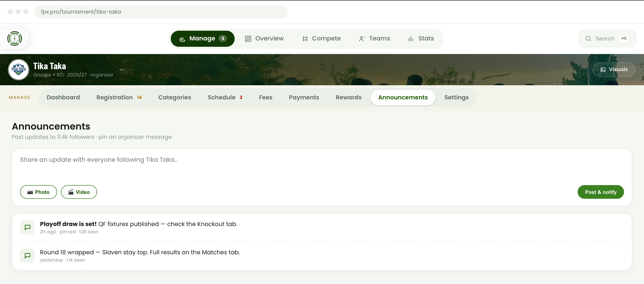Click the Tika Taka tournament badge
This screenshot has width=644, height=284.
19,70
